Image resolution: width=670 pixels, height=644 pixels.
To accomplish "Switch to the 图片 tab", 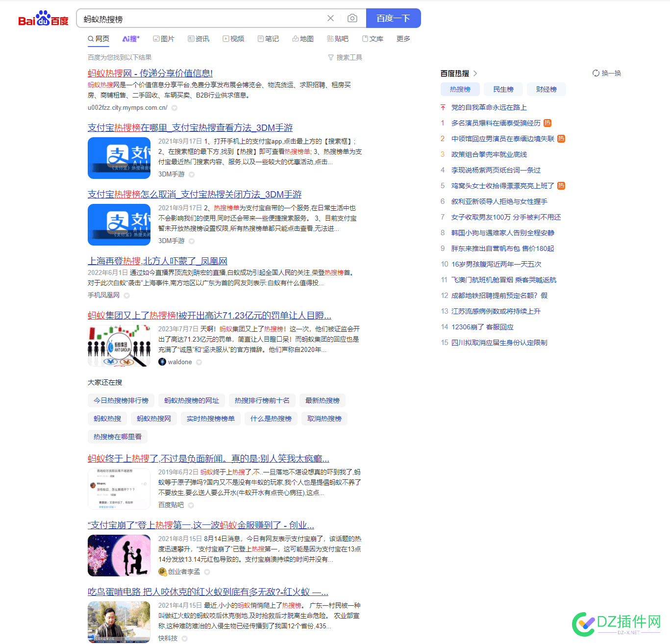I will coord(164,39).
